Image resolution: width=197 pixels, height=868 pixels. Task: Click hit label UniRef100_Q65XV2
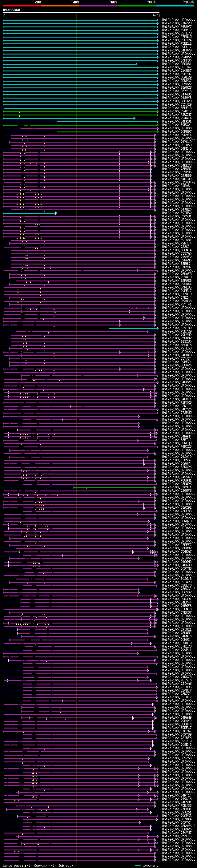click(x=177, y=84)
